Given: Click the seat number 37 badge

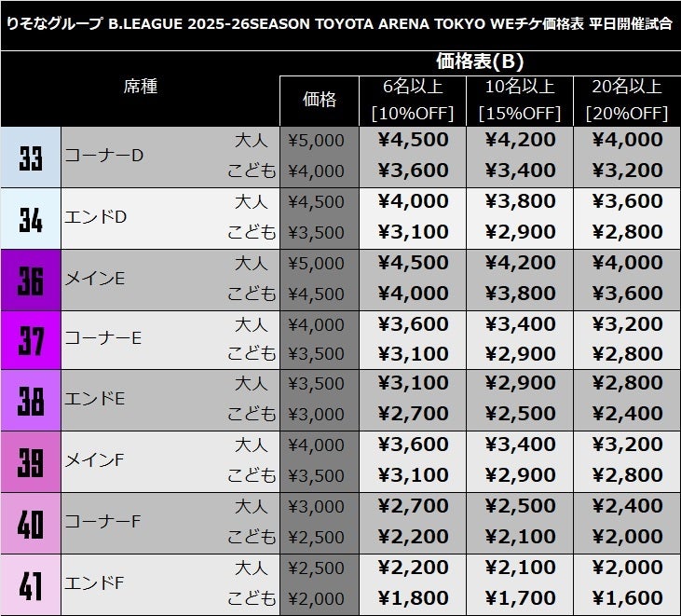Looking at the screenshot, I should pyautogui.click(x=31, y=339).
